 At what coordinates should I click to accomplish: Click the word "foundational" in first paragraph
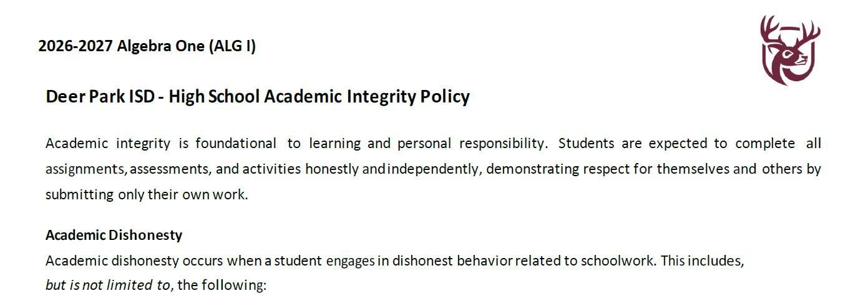(235, 144)
